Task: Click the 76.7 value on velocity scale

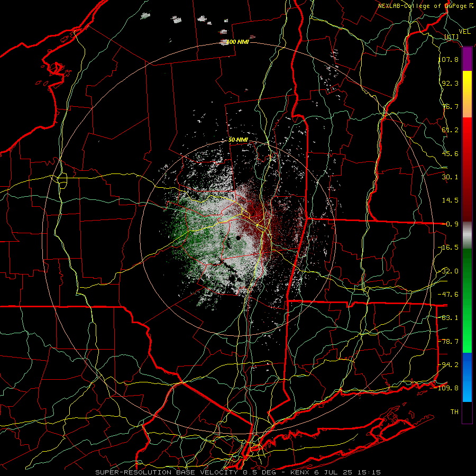Action: (x=450, y=106)
